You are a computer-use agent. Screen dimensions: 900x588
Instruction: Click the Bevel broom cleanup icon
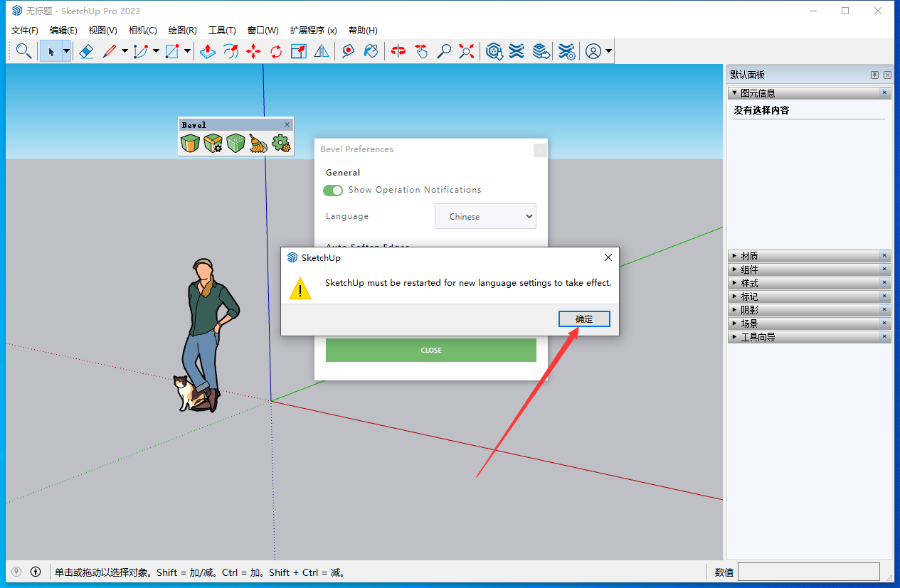pyautogui.click(x=258, y=144)
